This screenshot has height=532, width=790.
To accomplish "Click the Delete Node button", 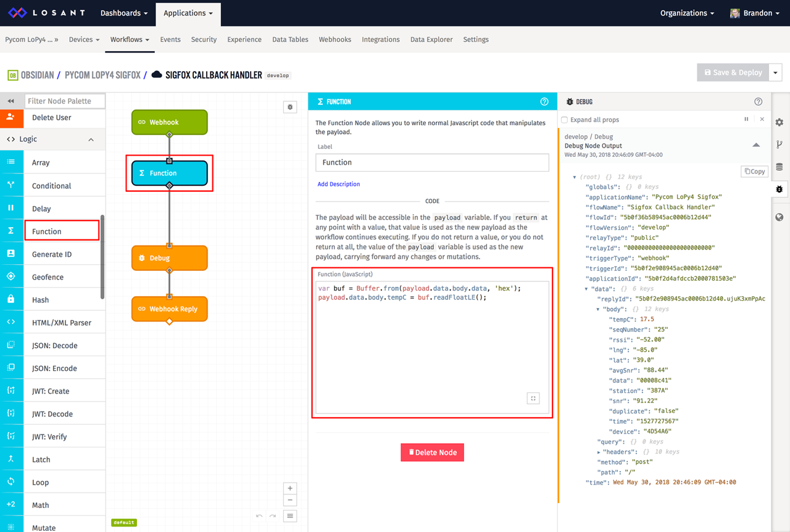I will (x=432, y=452).
